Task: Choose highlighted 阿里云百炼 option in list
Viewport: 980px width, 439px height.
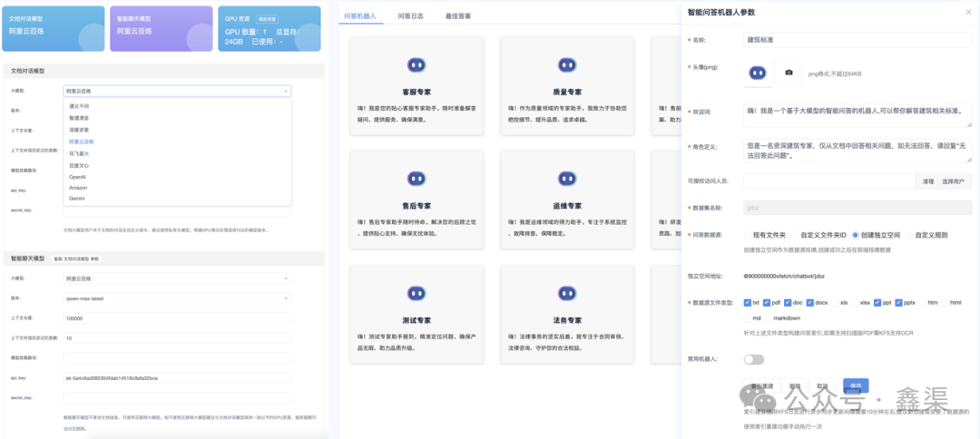Action: point(177,141)
